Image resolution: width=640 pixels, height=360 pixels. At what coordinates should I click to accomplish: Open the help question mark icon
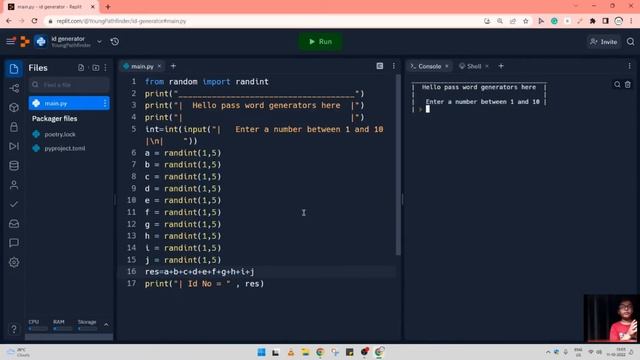coord(14,329)
